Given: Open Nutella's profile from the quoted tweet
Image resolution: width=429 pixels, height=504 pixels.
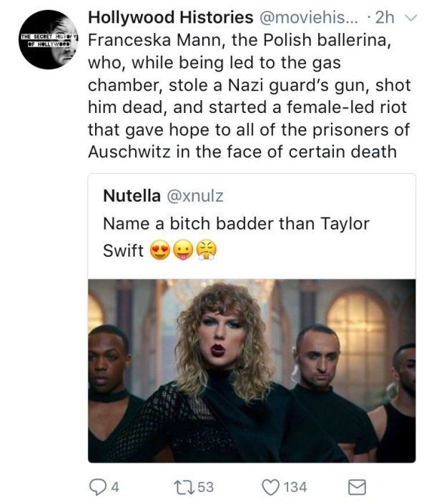Looking at the screenshot, I should [132, 195].
